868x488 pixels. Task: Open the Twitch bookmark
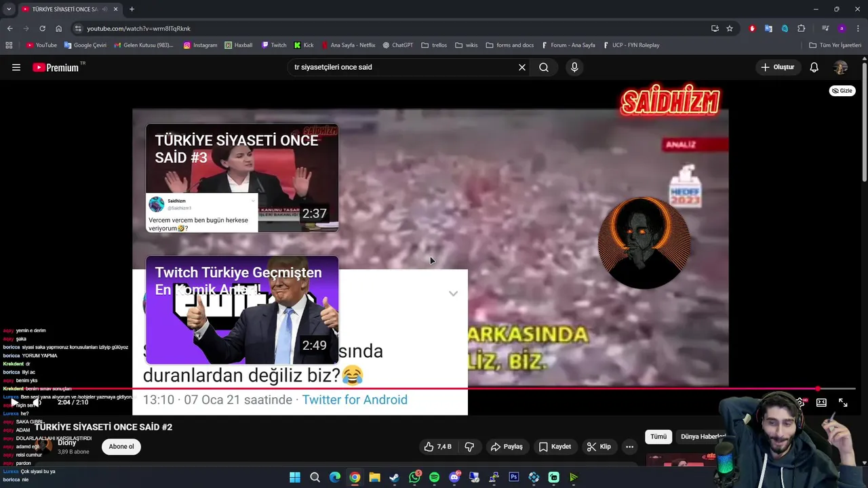pos(274,45)
